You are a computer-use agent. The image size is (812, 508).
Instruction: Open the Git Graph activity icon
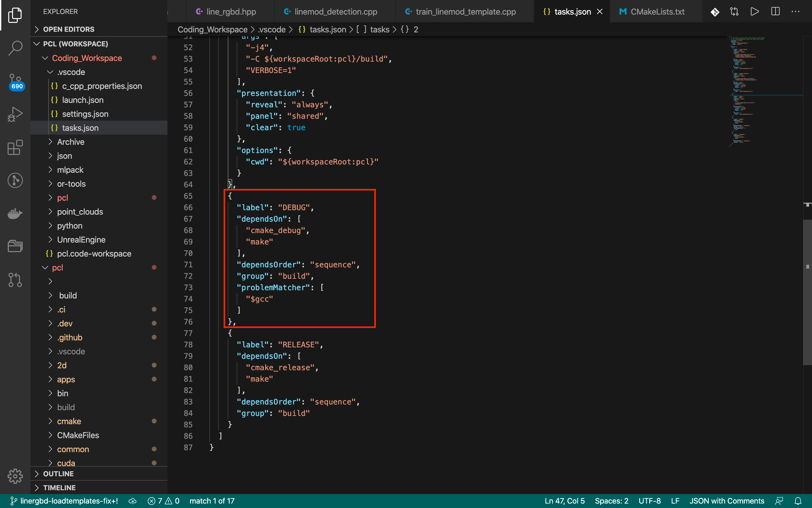[15, 180]
